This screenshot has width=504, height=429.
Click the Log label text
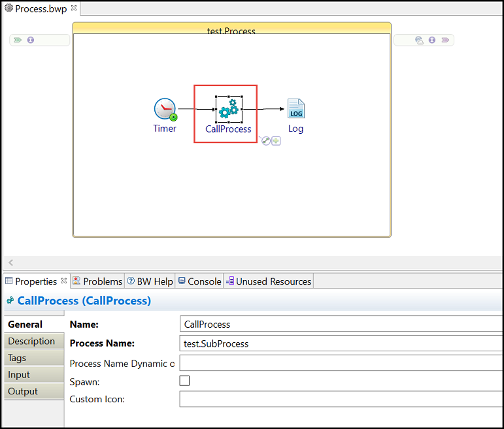295,129
